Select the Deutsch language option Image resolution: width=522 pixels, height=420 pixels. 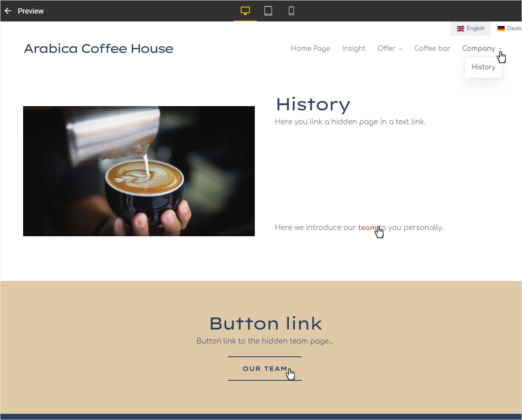[510, 28]
